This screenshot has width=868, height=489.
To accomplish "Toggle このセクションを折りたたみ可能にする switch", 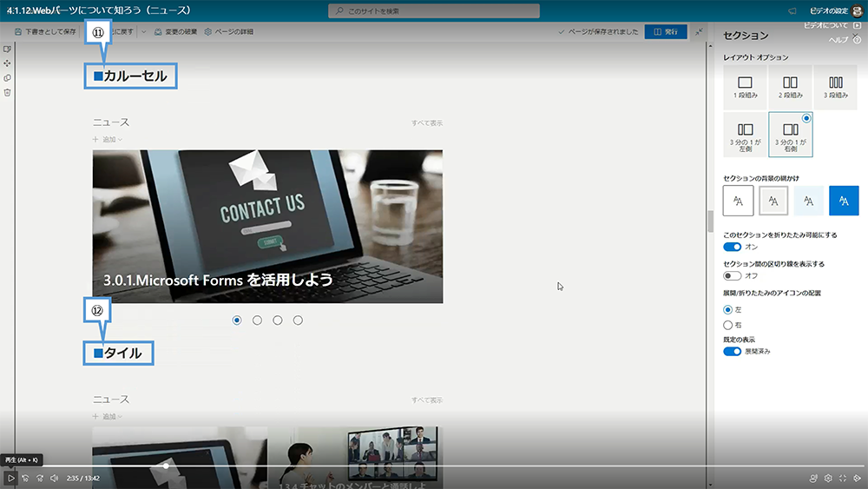I will [732, 247].
